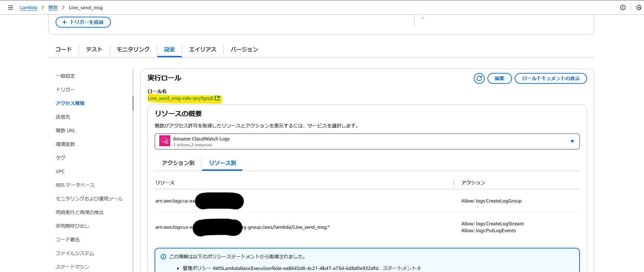Open タグ in the settings sidebar
This screenshot has width=644, height=272.
61,158
